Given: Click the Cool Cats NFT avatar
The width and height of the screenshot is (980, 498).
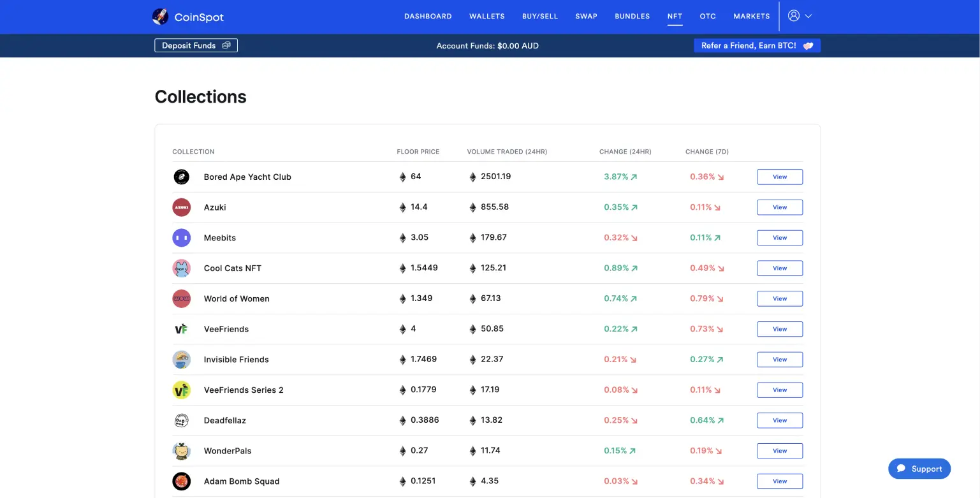Looking at the screenshot, I should [x=181, y=268].
